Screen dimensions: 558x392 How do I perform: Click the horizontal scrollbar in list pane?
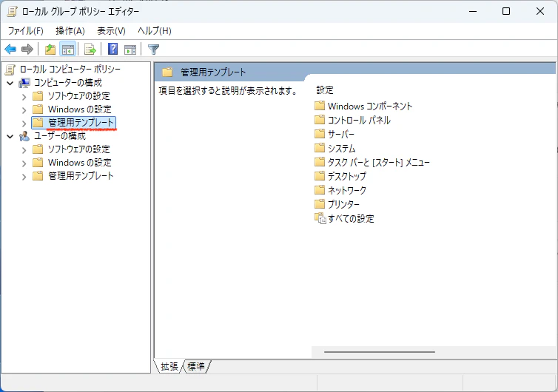click(x=380, y=352)
